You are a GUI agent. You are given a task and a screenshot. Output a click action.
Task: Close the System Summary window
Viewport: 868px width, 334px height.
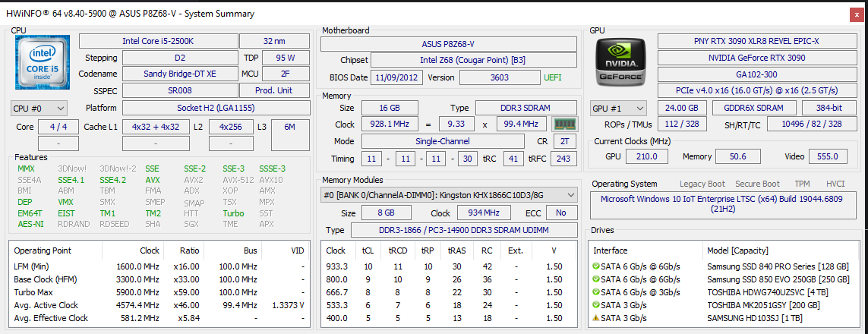(x=855, y=15)
